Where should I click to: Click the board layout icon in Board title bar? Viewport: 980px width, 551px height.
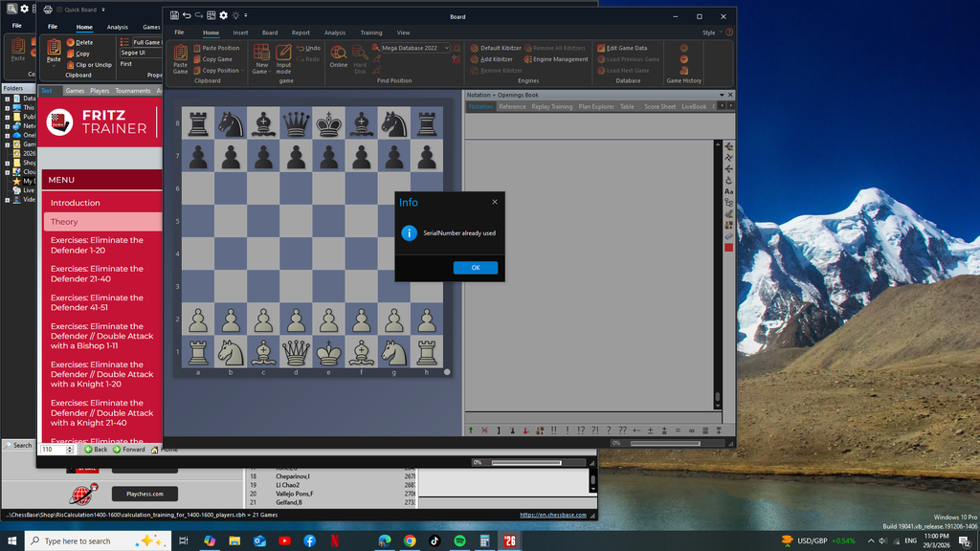pos(212,15)
